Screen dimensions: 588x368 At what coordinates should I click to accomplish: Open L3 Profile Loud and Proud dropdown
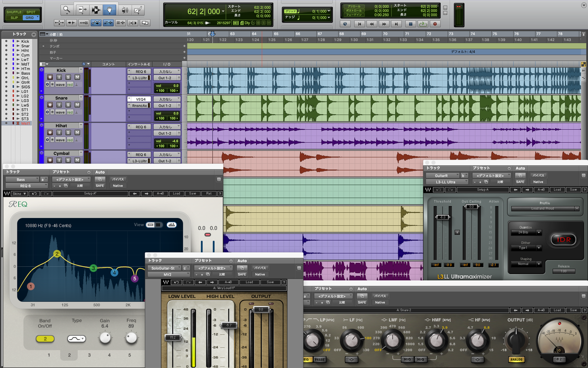tap(545, 209)
